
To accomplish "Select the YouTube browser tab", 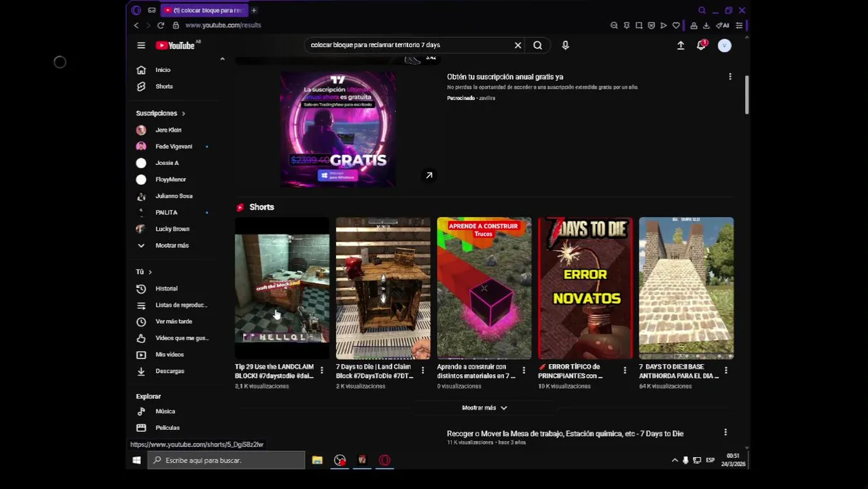I will point(204,10).
